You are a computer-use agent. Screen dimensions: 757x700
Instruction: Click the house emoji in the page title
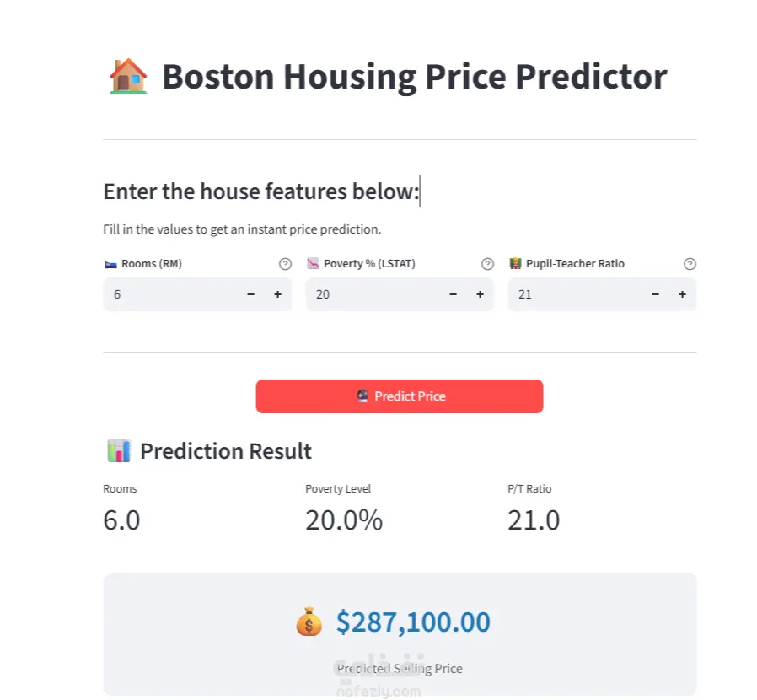click(x=129, y=76)
